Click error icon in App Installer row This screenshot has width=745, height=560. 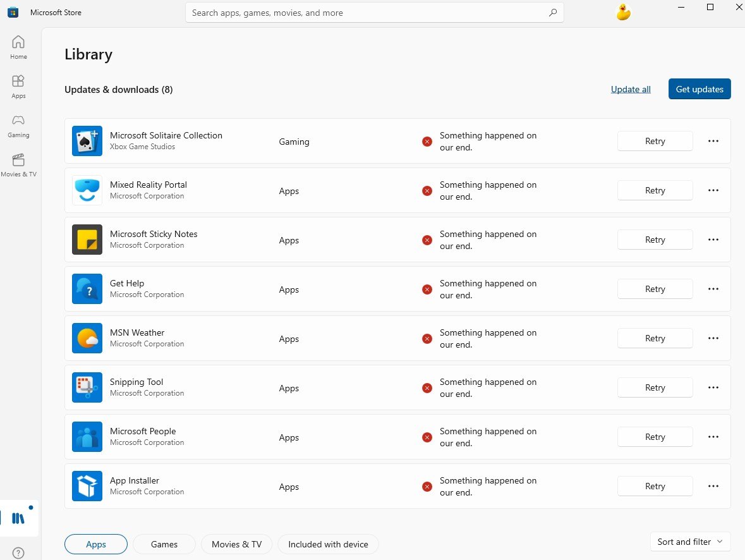427,486
